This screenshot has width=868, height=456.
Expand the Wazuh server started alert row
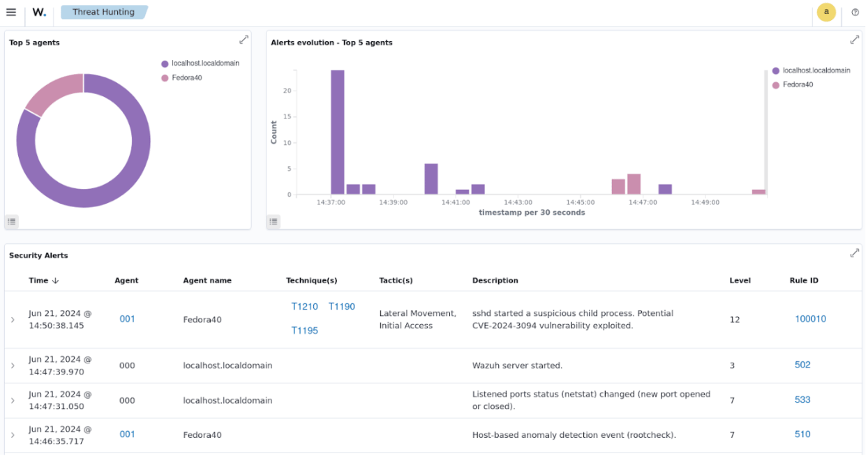point(13,365)
